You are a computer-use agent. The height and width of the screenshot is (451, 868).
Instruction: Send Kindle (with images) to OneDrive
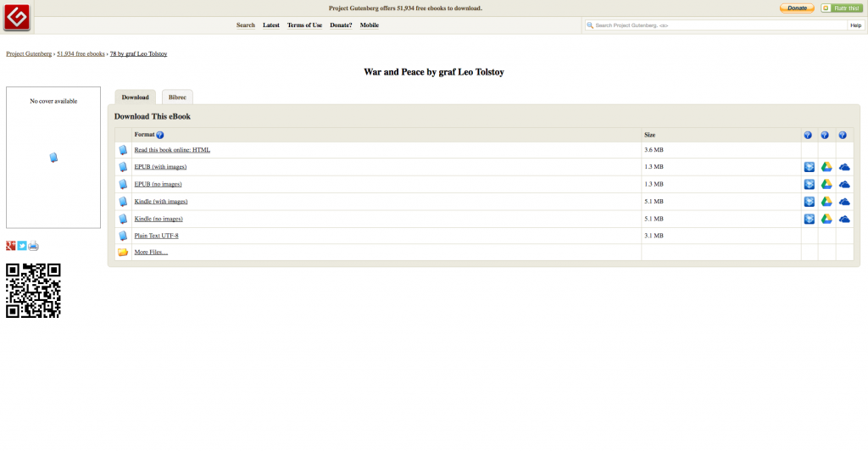(844, 202)
